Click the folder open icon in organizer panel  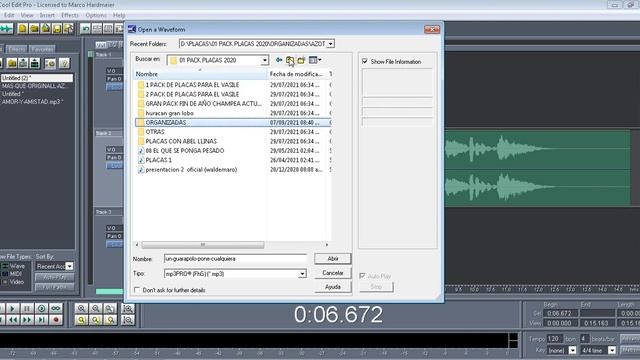pyautogui.click(x=12, y=63)
